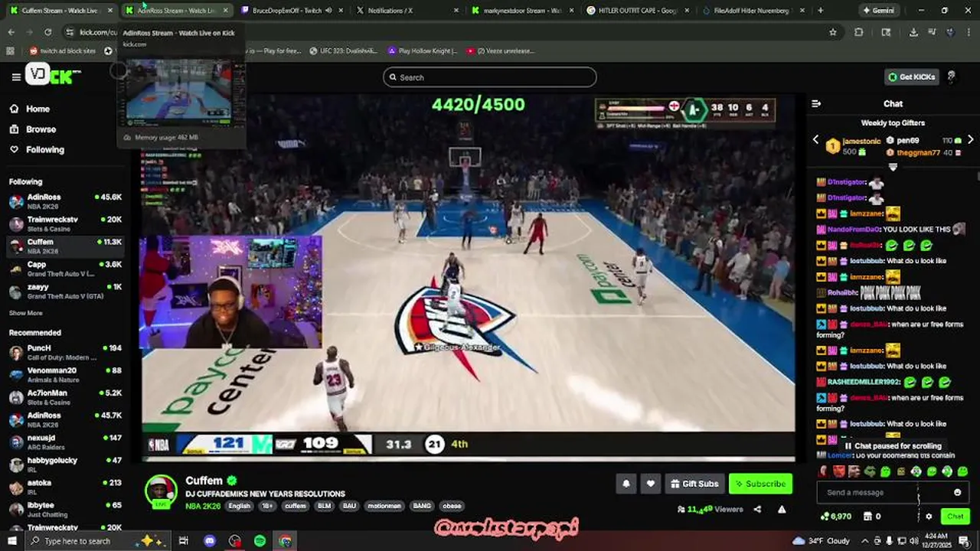Screen dimensions: 980x551
Task: Report the stream with the warning icon
Action: point(782,509)
